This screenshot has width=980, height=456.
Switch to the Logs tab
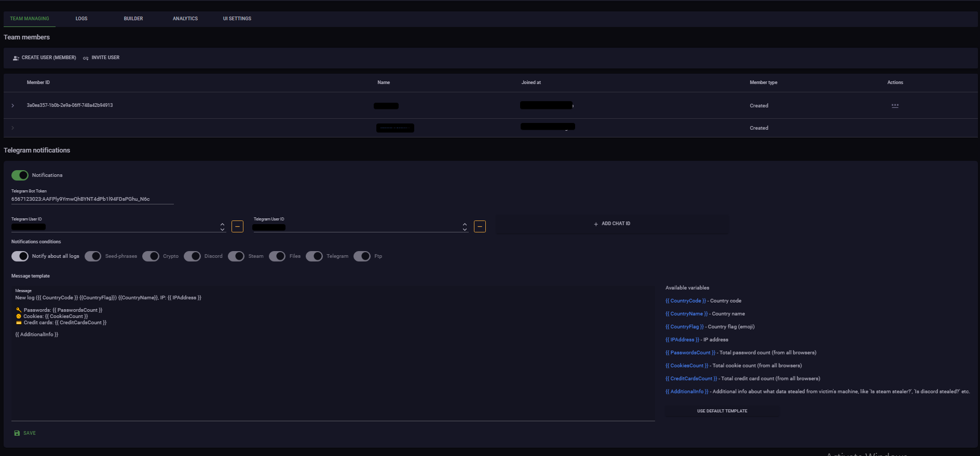[x=81, y=19]
